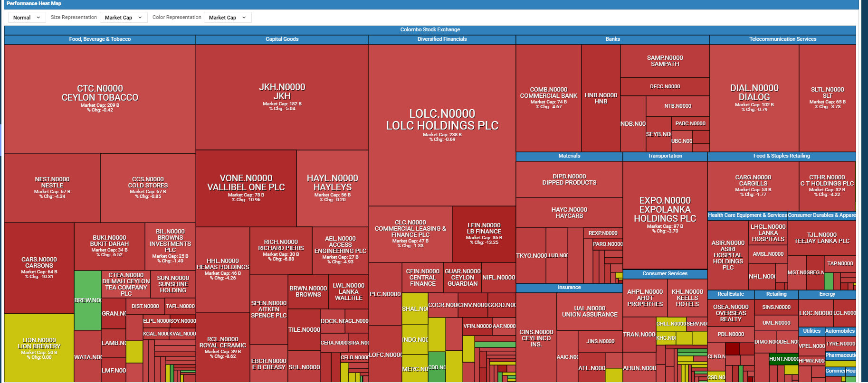Click the AHPL.N0000 Ahot Properties tile
This screenshot has width=868, height=383.
(x=645, y=298)
